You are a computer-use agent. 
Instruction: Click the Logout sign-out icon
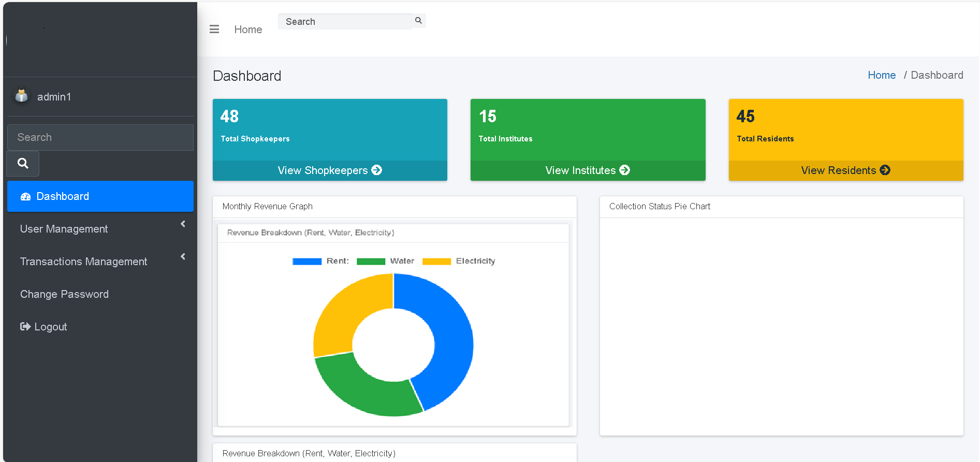(25, 326)
